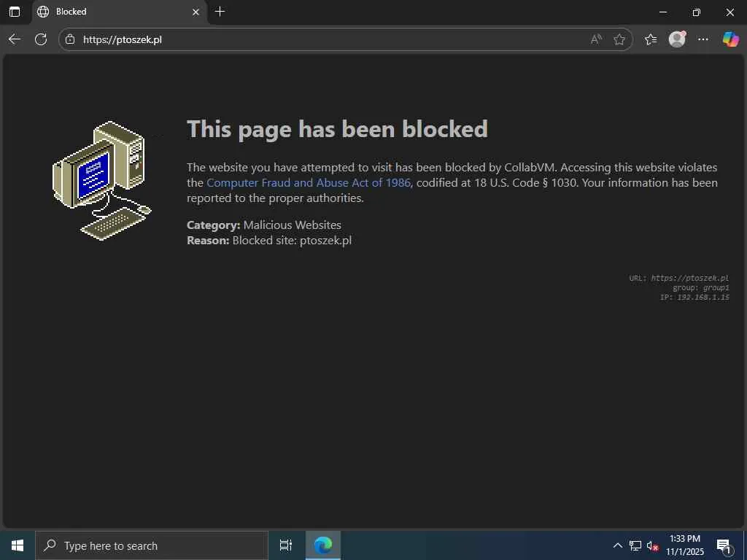Click the 'This page has been blocked' heading
The height and width of the screenshot is (560, 747).
[x=337, y=129]
